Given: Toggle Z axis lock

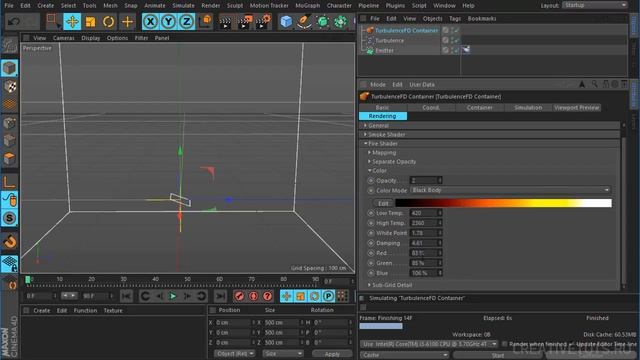Looking at the screenshot, I should coord(187,21).
